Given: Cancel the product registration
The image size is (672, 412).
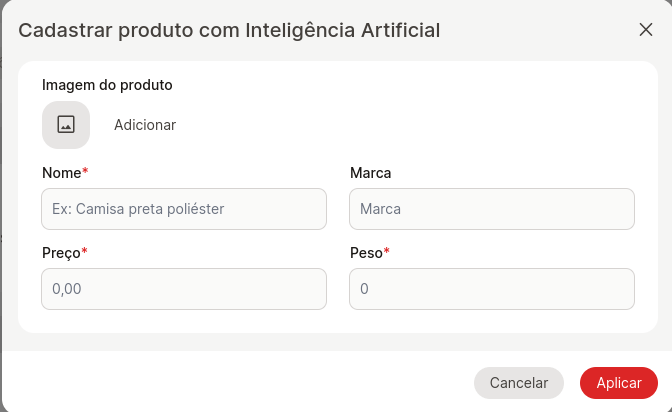Looking at the screenshot, I should [519, 383].
